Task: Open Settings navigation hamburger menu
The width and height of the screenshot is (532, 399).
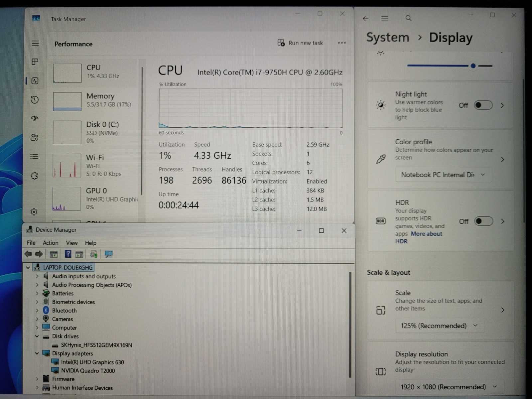Action: coord(385,19)
